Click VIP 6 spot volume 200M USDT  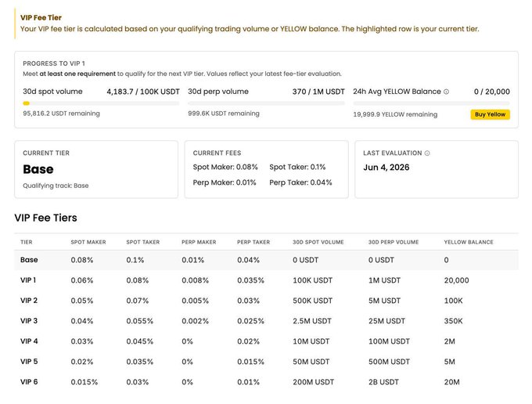coord(314,382)
